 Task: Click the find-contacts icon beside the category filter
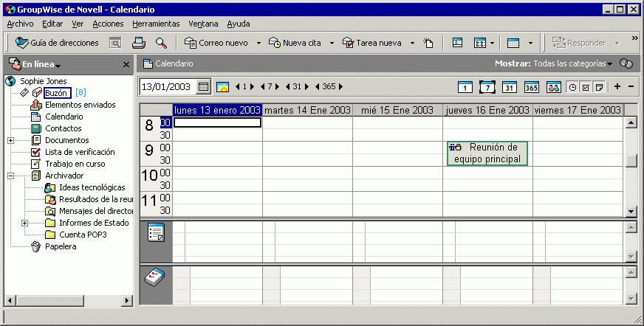(x=626, y=63)
